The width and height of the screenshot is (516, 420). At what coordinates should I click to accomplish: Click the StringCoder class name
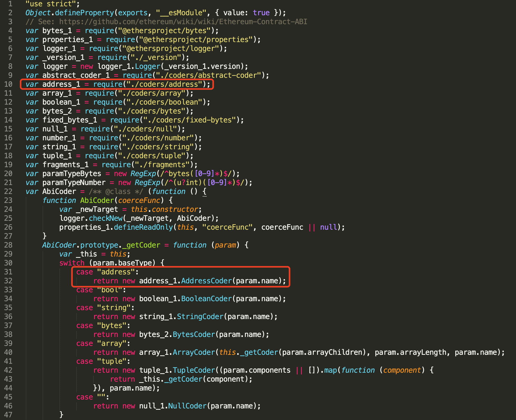(200, 316)
